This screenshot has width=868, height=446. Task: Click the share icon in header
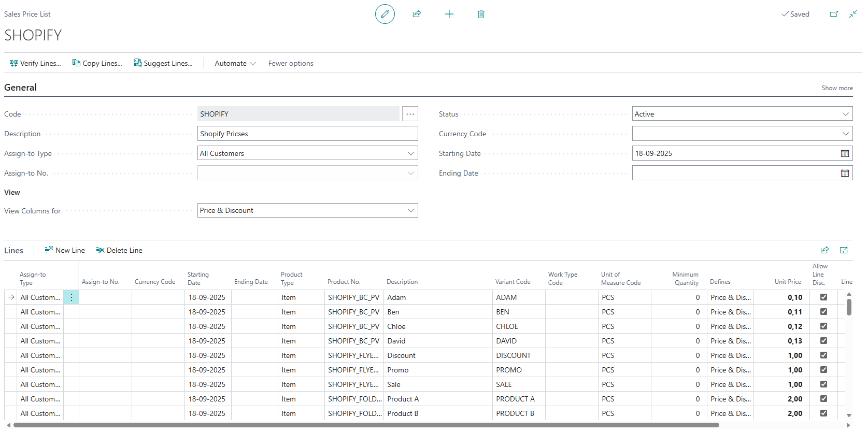coord(417,14)
